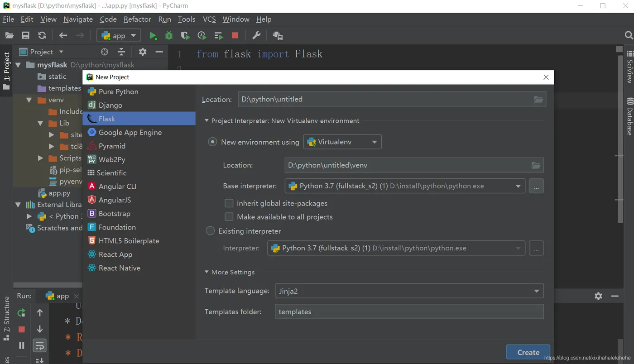Enable Make available to all projects checkbox
This screenshot has width=634, height=364.
(x=229, y=217)
